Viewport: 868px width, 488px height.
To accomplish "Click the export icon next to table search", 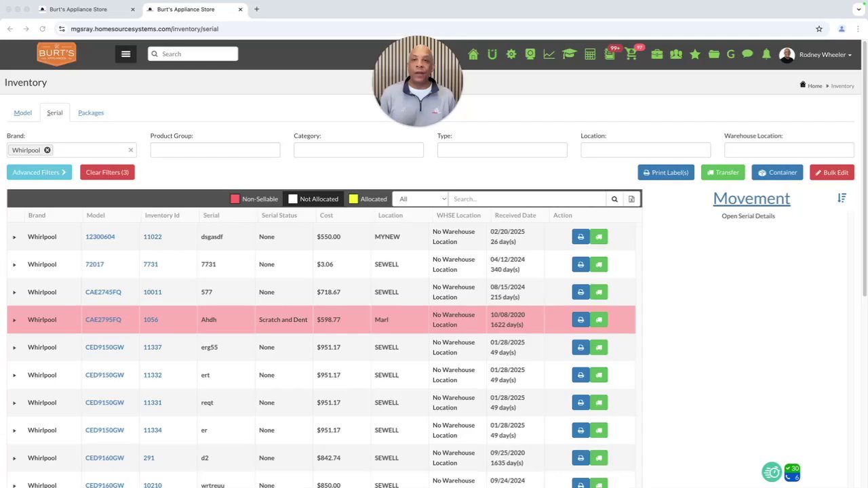I will click(631, 199).
